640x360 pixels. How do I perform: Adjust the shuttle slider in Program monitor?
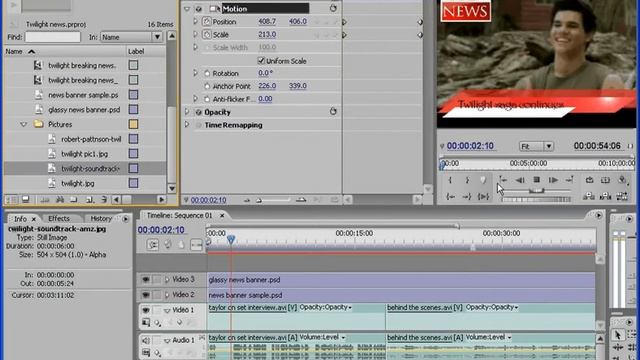[x=536, y=191]
